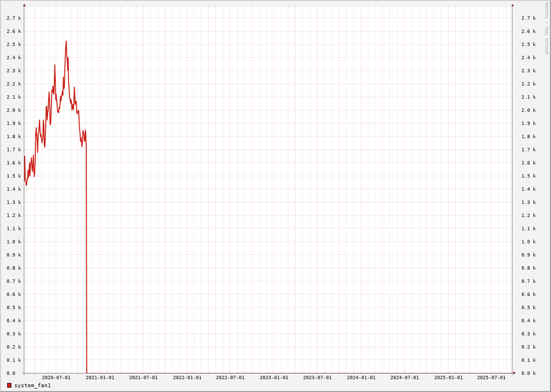Click the 2024-01-01 date label
The height and width of the screenshot is (392, 551).
click(x=361, y=378)
